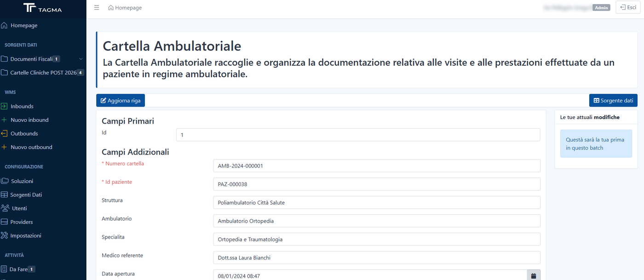This screenshot has width=644, height=280.
Task: Click the Homepage breadcrumb link
Action: click(125, 8)
